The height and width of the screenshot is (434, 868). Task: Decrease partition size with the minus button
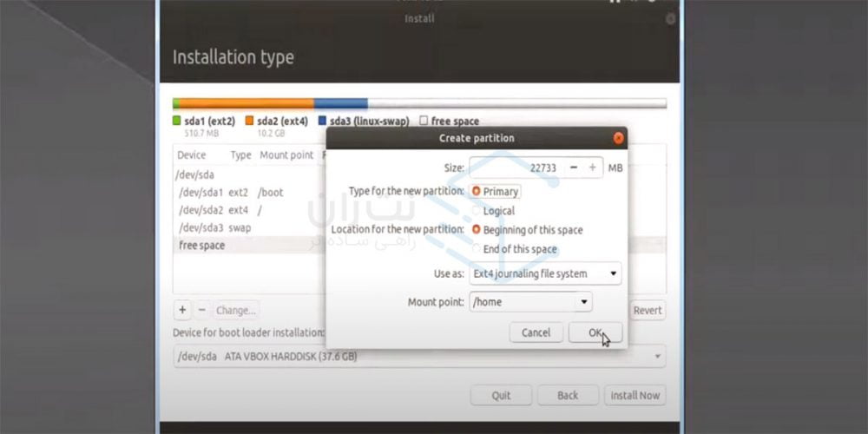click(x=574, y=168)
